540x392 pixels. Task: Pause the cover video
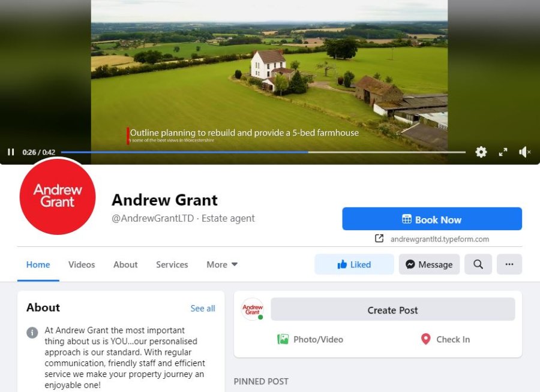tap(11, 152)
